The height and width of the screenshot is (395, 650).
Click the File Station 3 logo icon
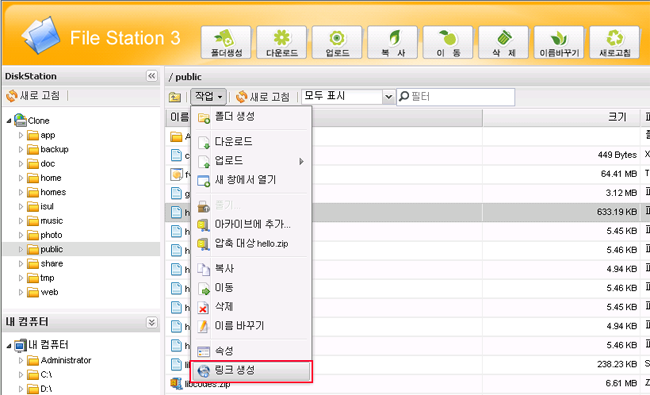[x=41, y=35]
